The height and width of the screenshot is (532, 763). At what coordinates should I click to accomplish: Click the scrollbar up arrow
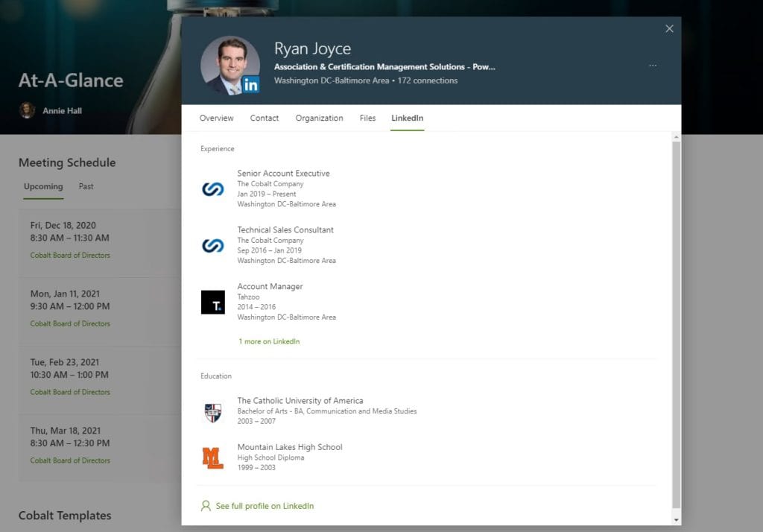[x=676, y=137]
